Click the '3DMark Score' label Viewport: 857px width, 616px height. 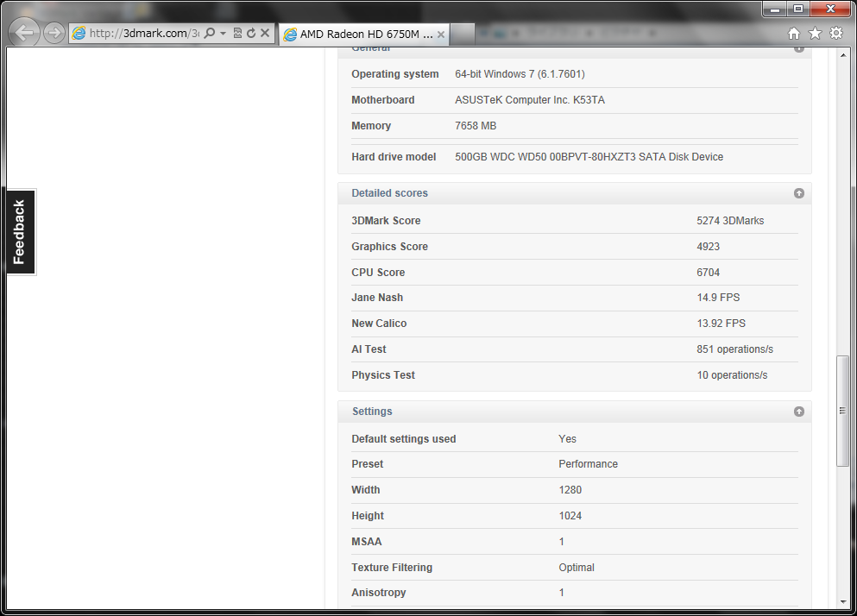point(386,221)
